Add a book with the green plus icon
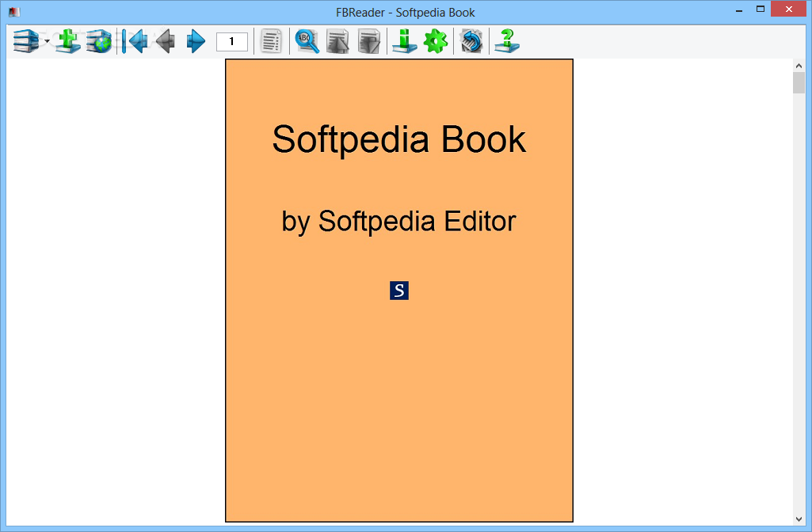The image size is (812, 532). [x=68, y=41]
